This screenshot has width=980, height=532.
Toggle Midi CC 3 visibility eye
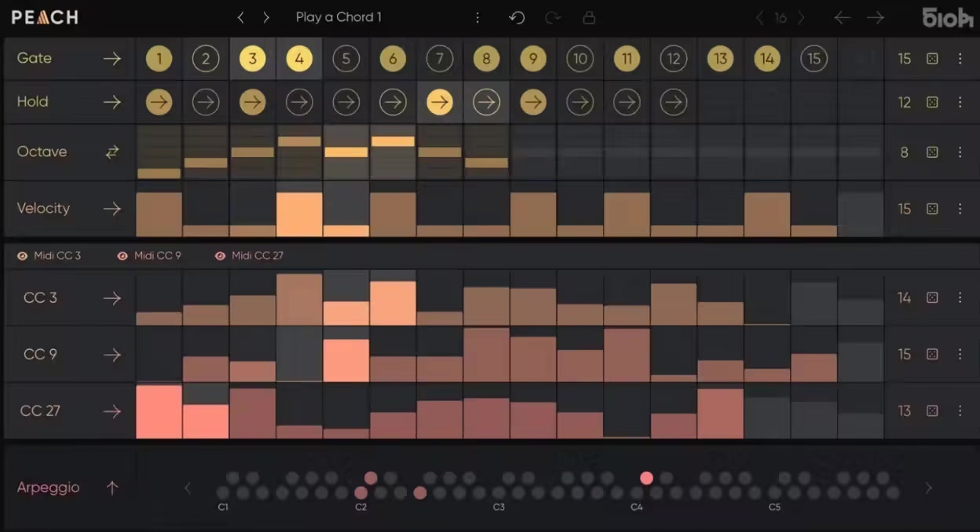point(23,256)
